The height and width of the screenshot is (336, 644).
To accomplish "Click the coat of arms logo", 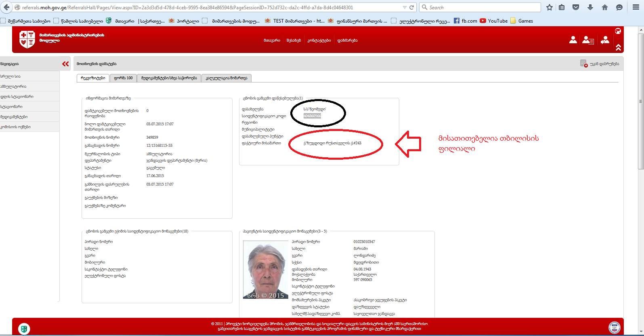I will click(x=27, y=39).
